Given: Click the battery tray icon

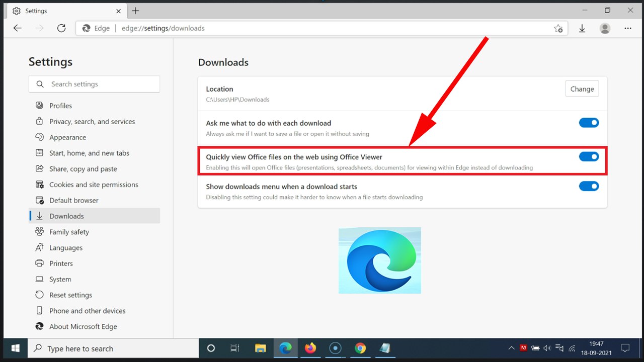Looking at the screenshot, I should (535, 348).
